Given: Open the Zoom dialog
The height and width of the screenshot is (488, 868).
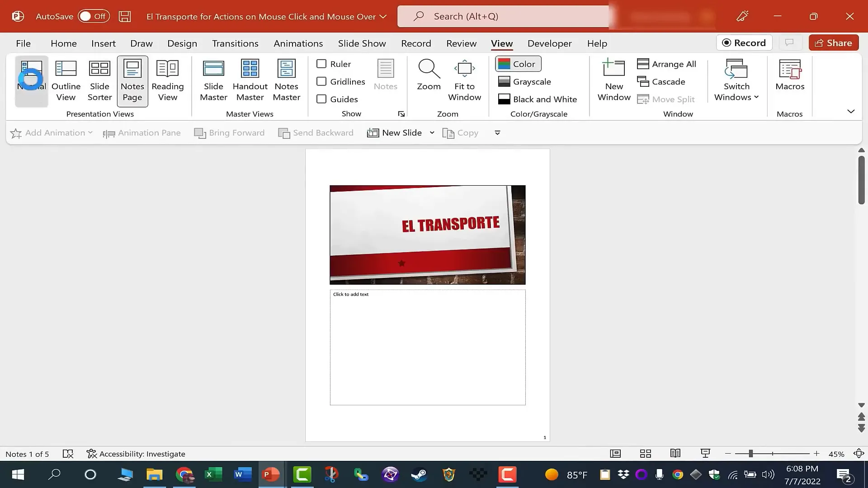Looking at the screenshot, I should pyautogui.click(x=429, y=76).
